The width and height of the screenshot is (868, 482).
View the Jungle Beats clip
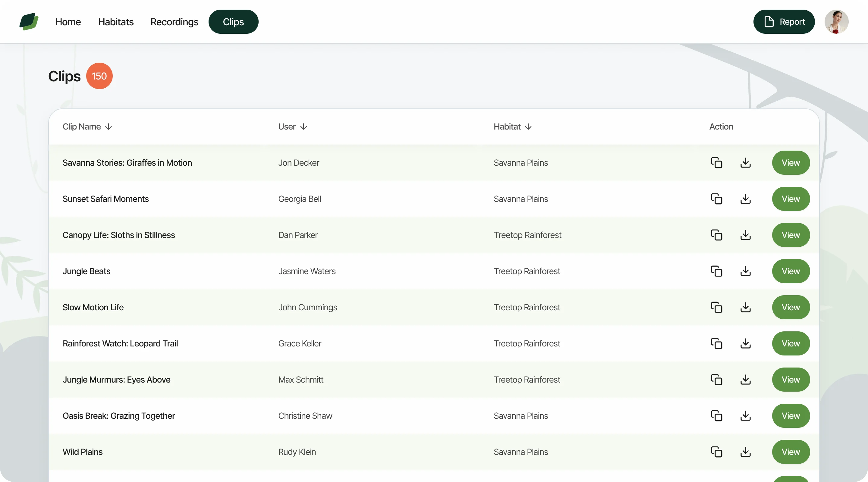[x=791, y=271]
